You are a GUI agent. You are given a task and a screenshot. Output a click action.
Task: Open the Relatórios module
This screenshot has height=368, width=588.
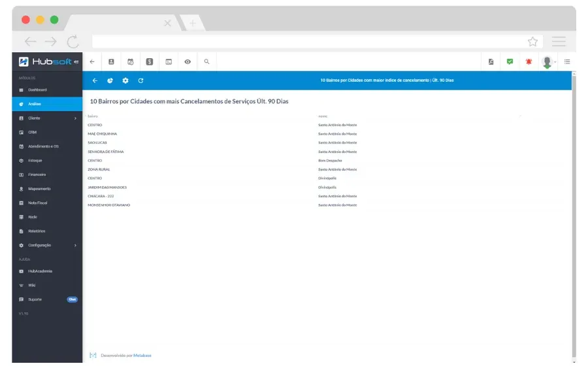(x=47, y=231)
